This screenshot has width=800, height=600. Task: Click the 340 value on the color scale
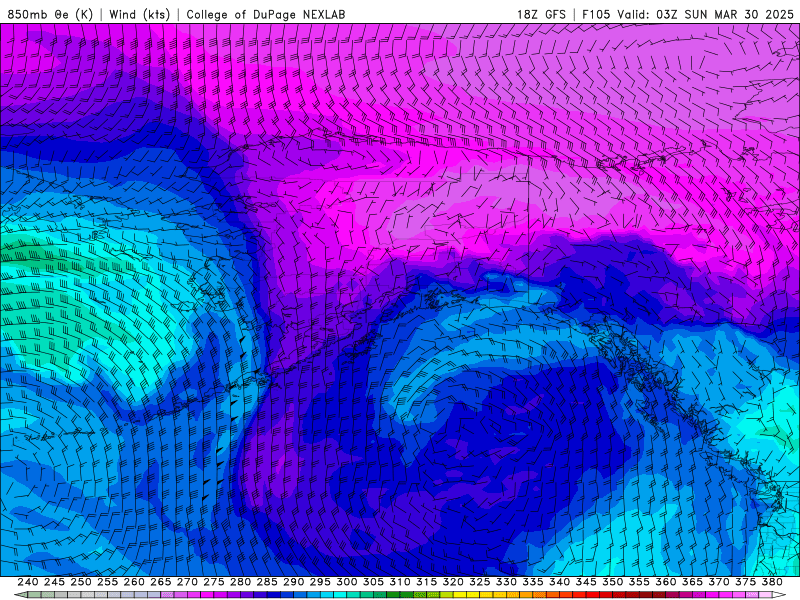click(559, 582)
